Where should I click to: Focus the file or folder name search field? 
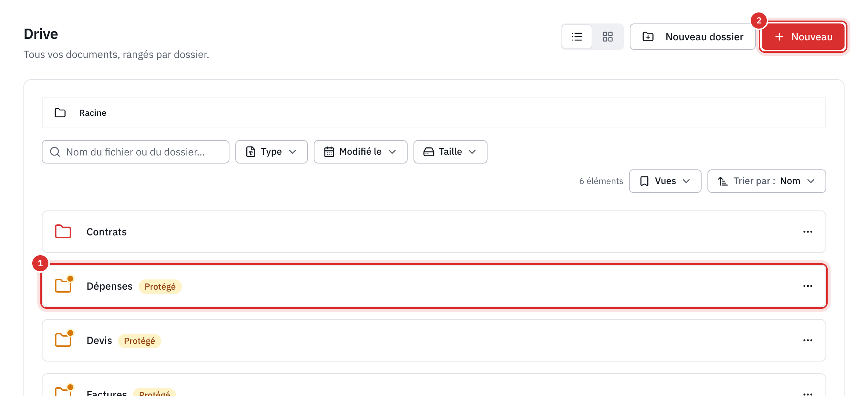pyautogui.click(x=136, y=152)
